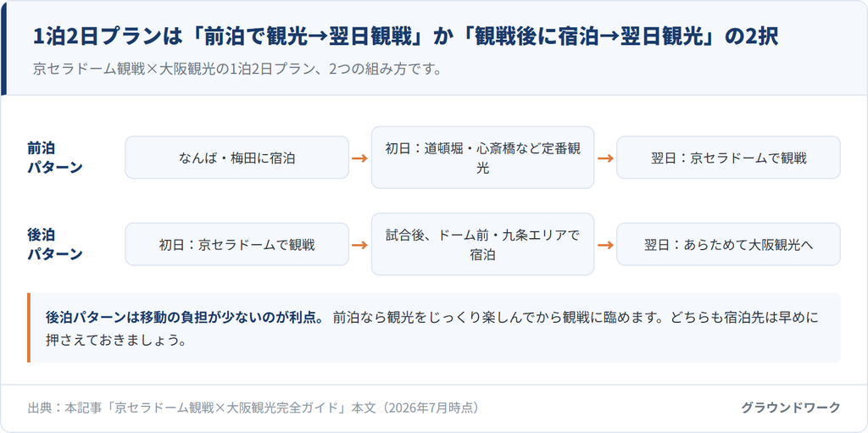Click the 前泊パターン row label
868x433 pixels.
[x=55, y=158]
